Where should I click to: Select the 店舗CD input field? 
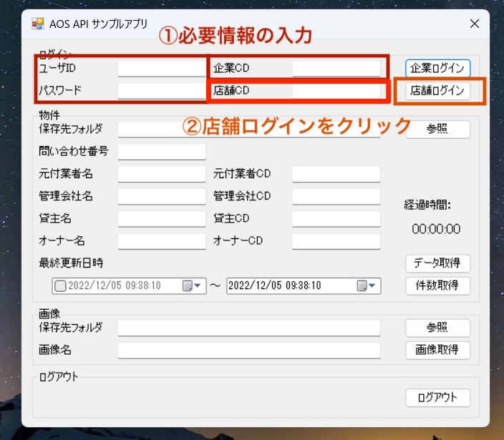[x=336, y=91]
